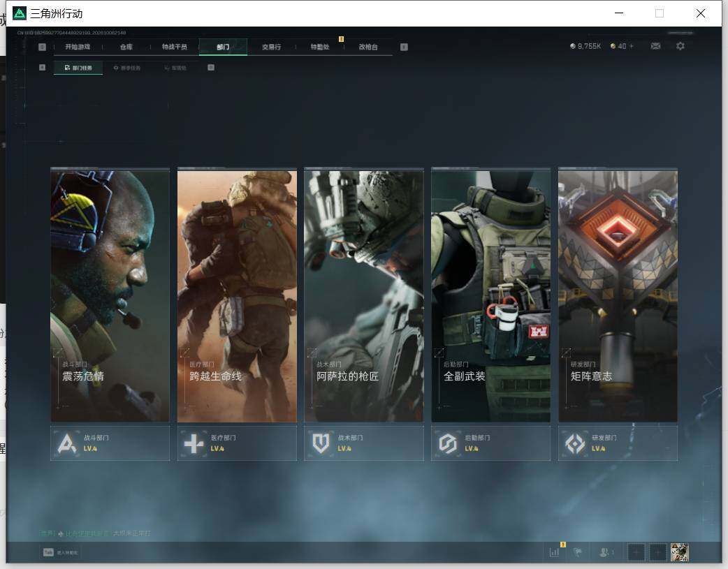Click the 战术部门 LV.4 department button
728x569 pixels.
pyautogui.click(x=364, y=443)
